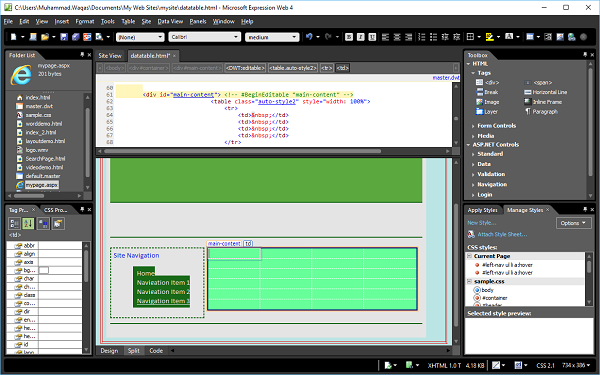Switch to Apply Styles tab

click(482, 210)
